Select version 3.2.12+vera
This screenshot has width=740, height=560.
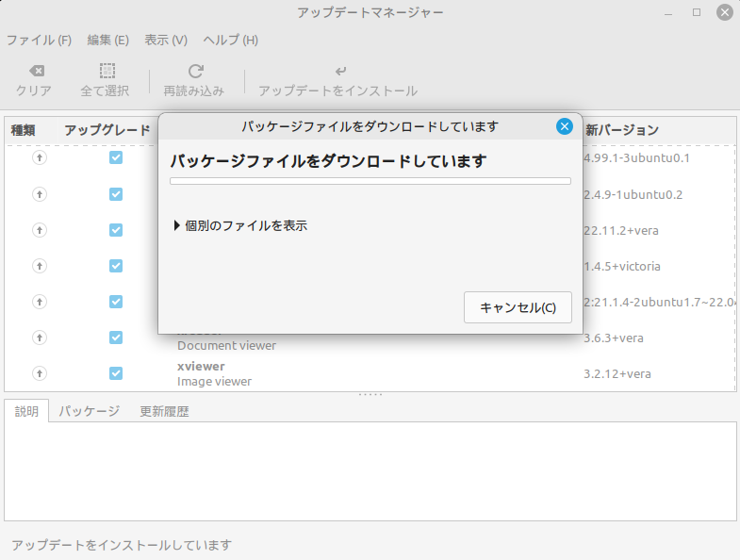click(617, 374)
